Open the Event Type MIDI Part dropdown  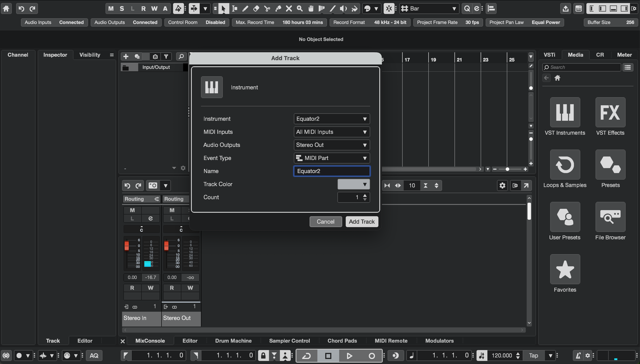332,158
